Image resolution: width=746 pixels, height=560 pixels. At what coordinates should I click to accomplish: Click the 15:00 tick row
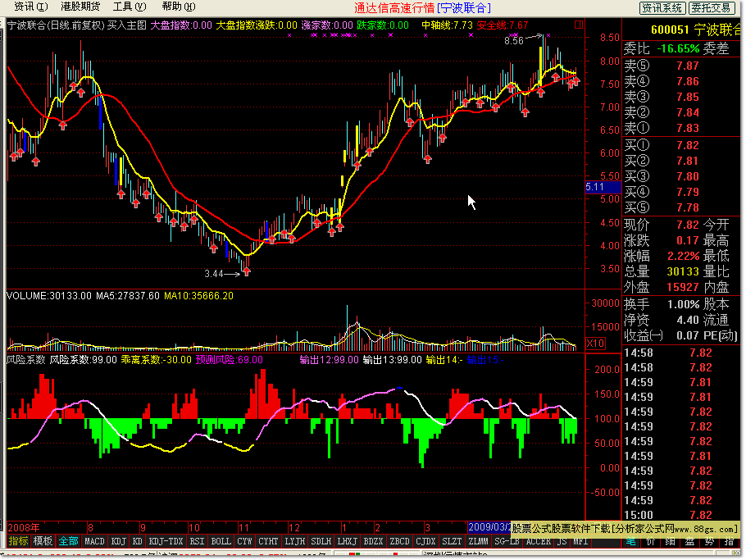tap(681, 515)
